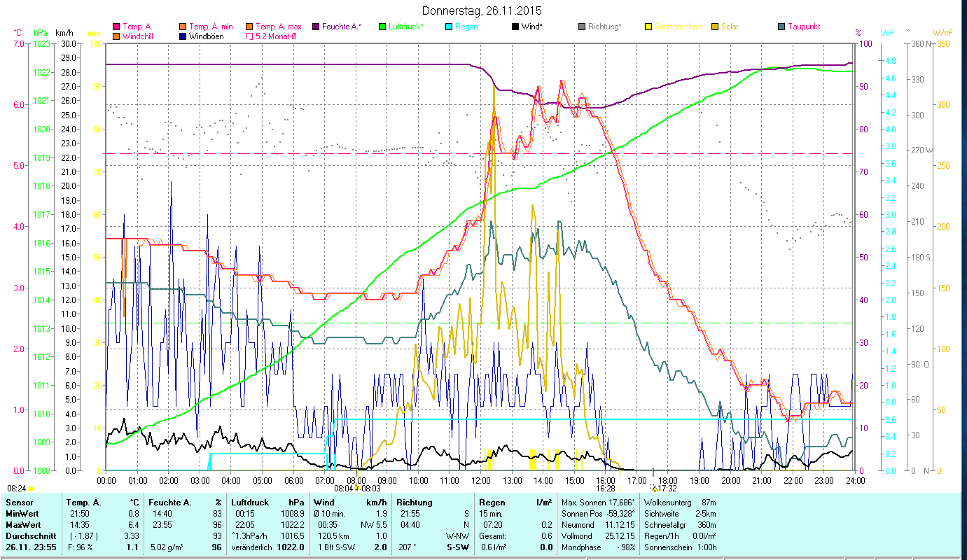Click the Solar legend color swatch

(x=715, y=27)
